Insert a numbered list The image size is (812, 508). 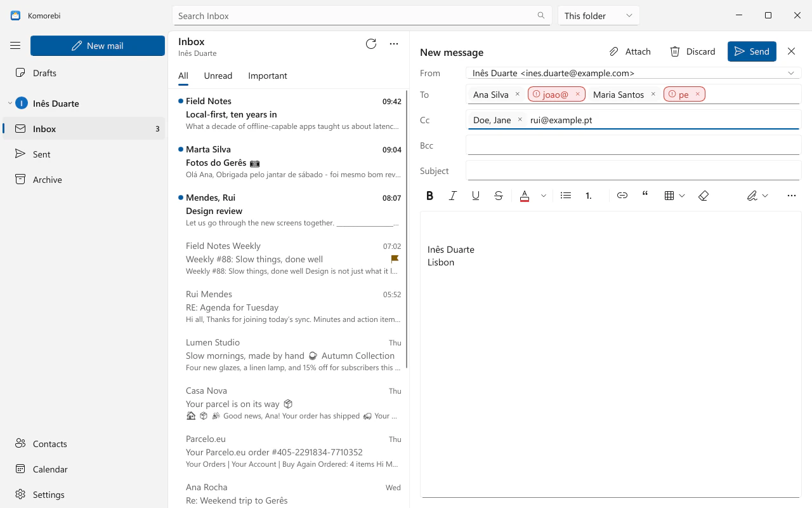pyautogui.click(x=589, y=196)
